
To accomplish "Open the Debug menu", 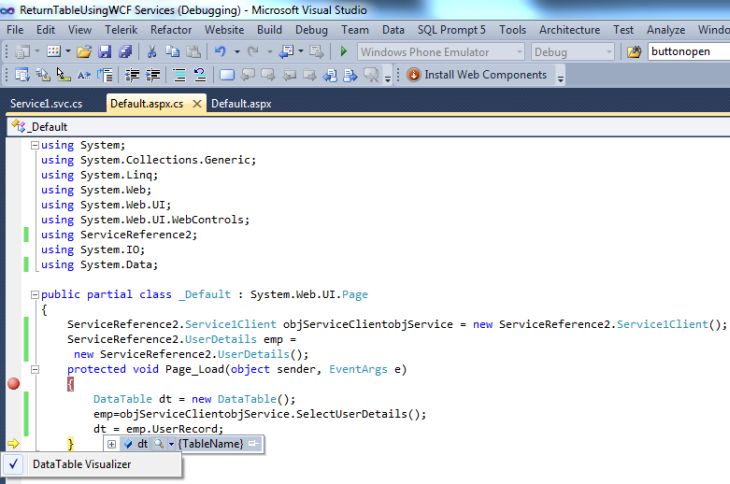I will pyautogui.click(x=311, y=30).
